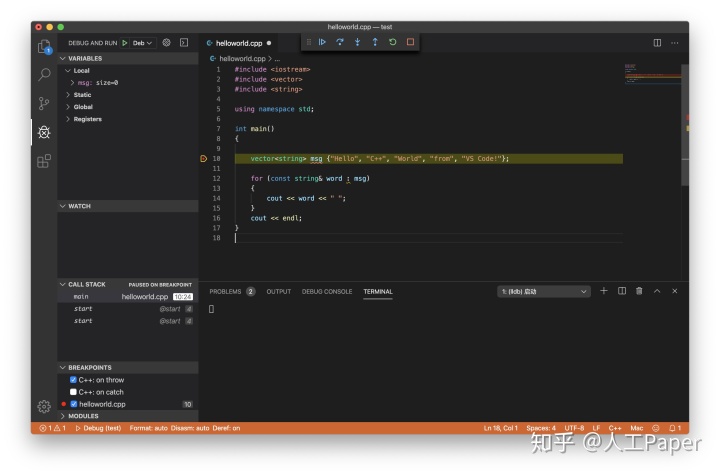Screen dimensions: 720x475
Task: Open the Extensions view
Action: (44, 161)
